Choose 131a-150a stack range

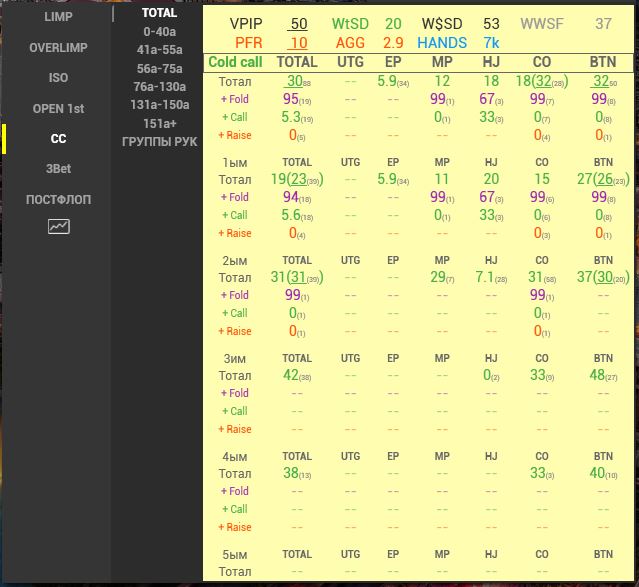point(159,105)
